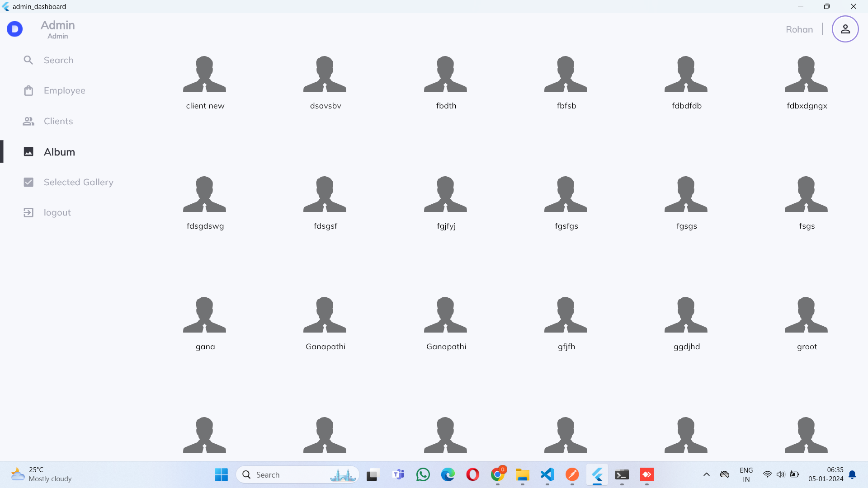
Task: Select the fgjfyj album avatar
Action: coord(446,195)
